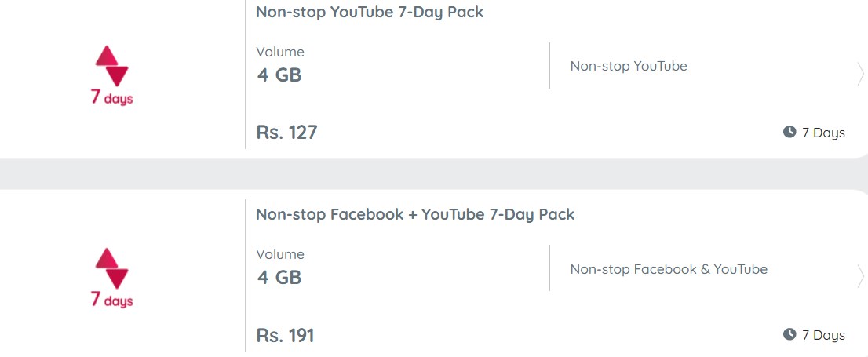Screen dimensions: 868x357
Task: Expand Non-stop YouTube pack chevron arrow
Action: [x=860, y=75]
